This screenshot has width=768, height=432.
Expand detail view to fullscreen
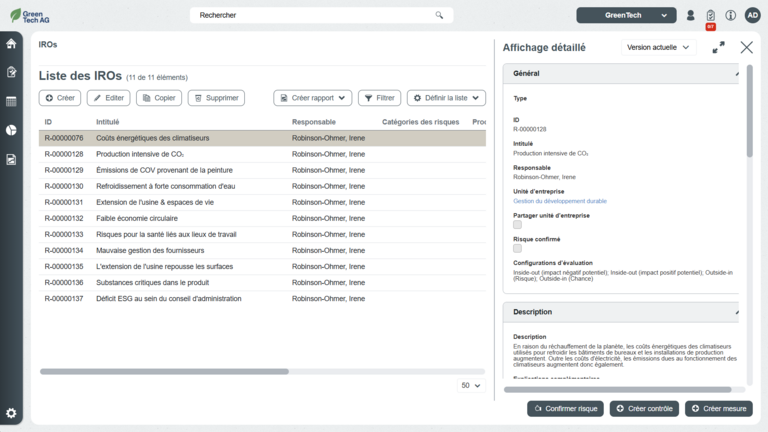(718, 47)
